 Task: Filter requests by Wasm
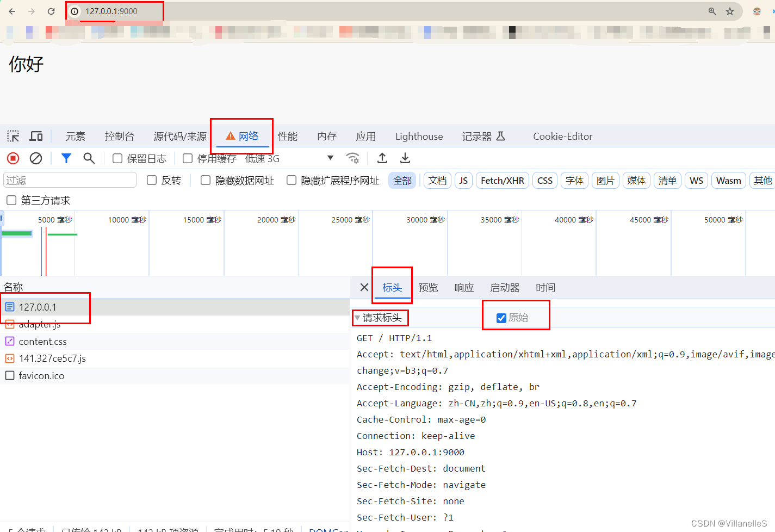click(x=728, y=181)
